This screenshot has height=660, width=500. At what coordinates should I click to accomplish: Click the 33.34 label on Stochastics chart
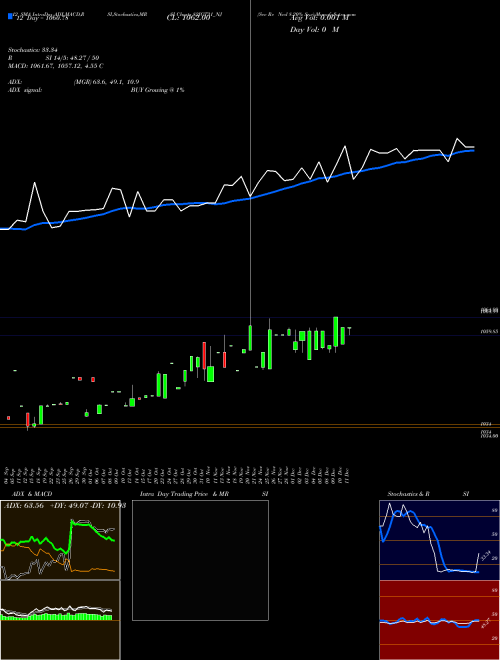point(486,556)
